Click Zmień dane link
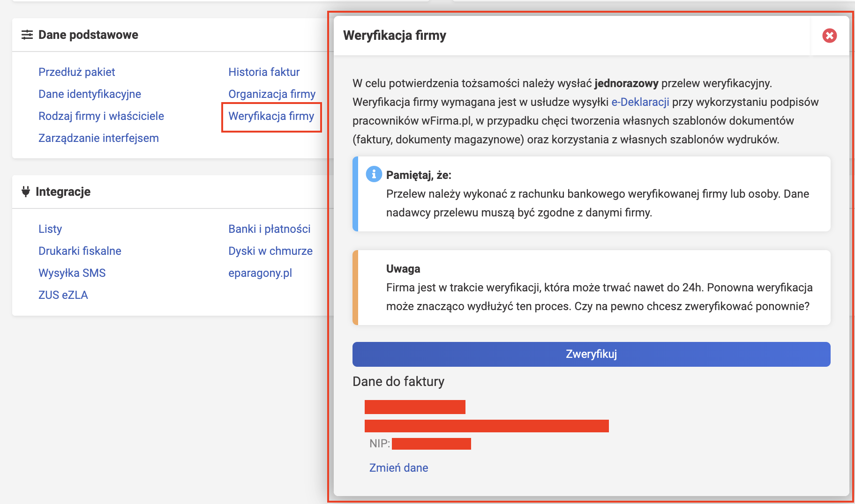This screenshot has height=504, width=855. coord(398,467)
